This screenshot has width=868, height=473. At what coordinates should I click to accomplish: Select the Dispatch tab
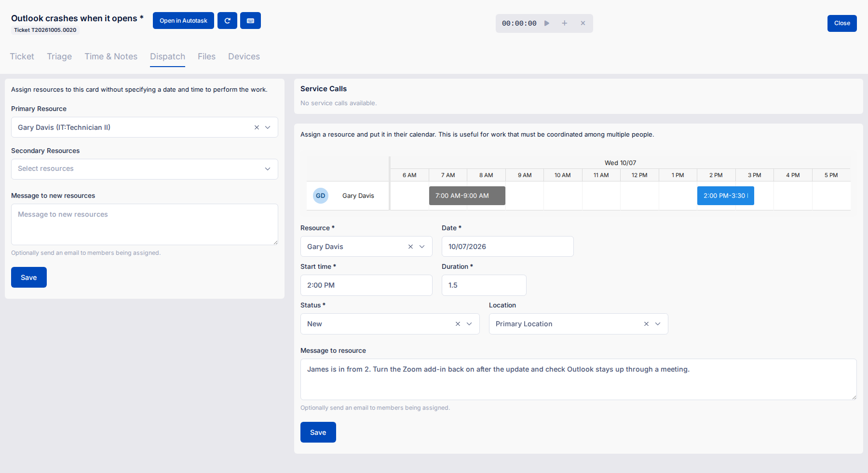(167, 56)
